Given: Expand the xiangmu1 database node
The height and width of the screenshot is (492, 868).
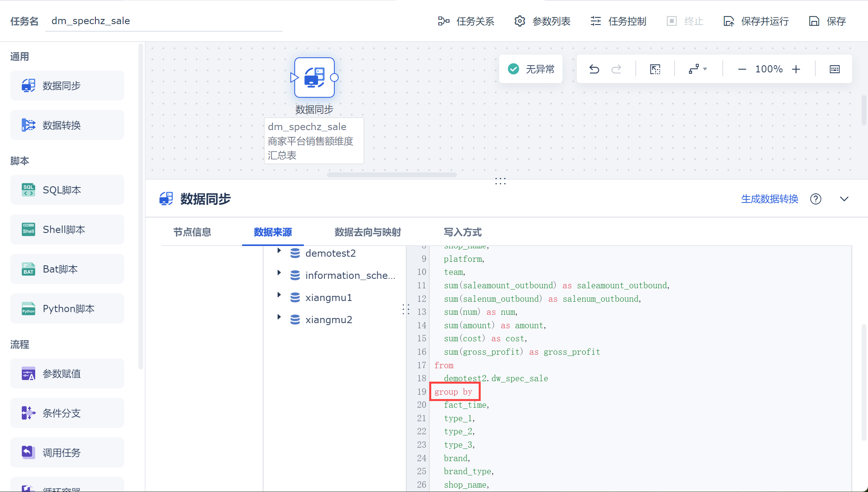Looking at the screenshot, I should point(279,295).
